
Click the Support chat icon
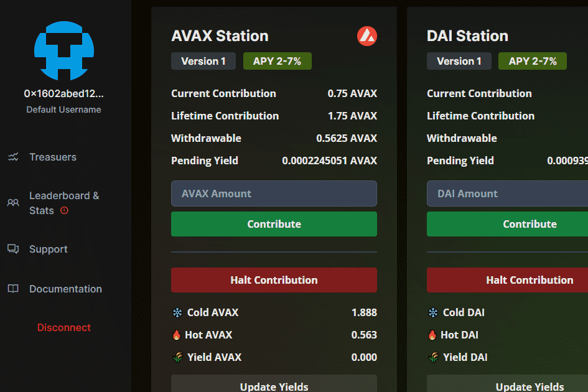click(x=13, y=249)
